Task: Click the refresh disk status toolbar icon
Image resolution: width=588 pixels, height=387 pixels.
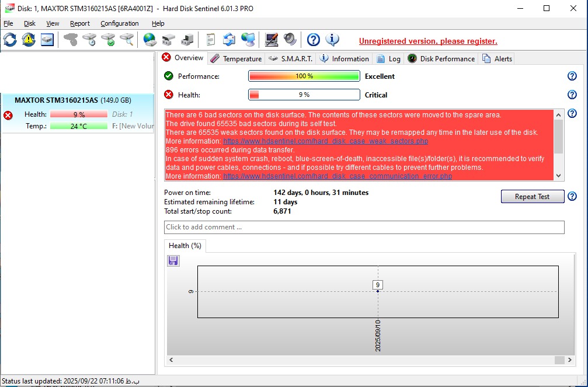Action: [10, 40]
